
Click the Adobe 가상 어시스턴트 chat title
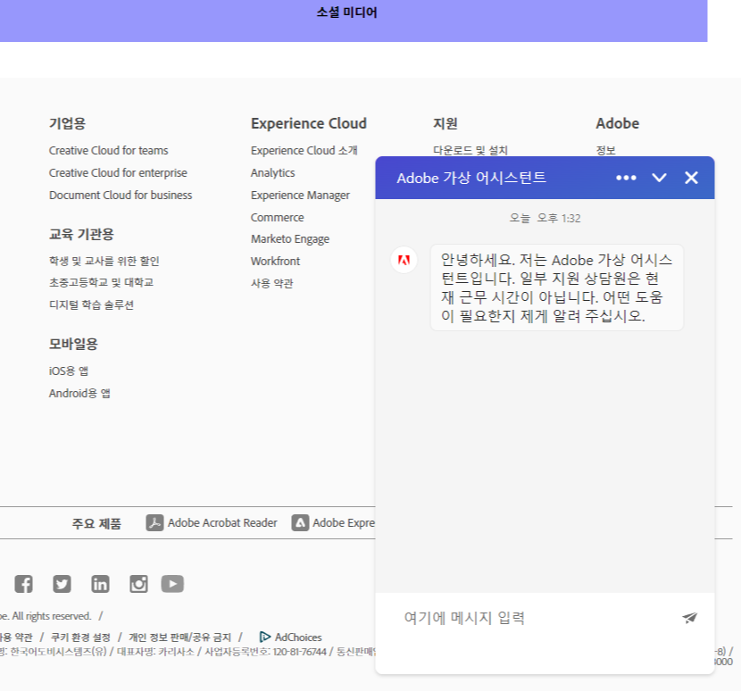click(x=471, y=178)
